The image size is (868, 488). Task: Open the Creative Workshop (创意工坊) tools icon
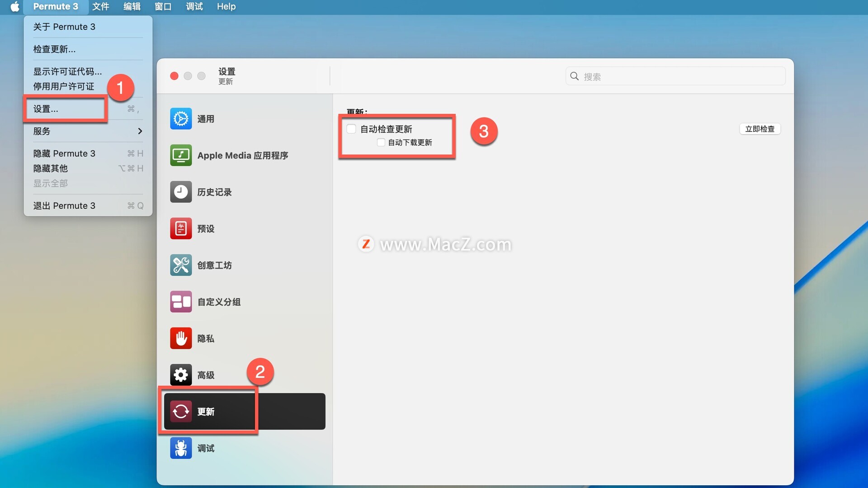[x=181, y=265]
